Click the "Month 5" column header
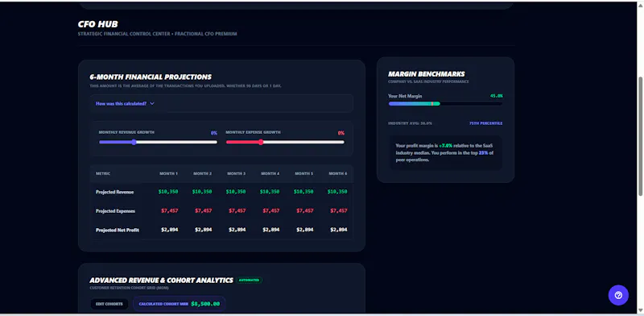 304,173
